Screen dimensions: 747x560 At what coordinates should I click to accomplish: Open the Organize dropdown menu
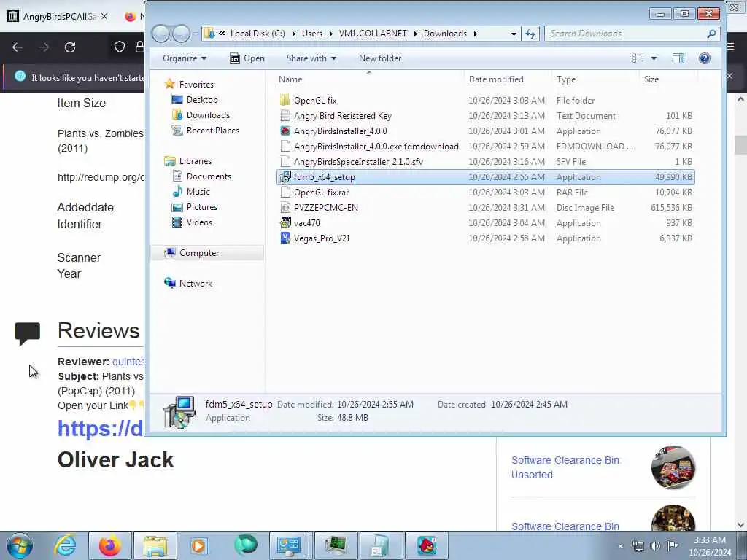[185, 58]
